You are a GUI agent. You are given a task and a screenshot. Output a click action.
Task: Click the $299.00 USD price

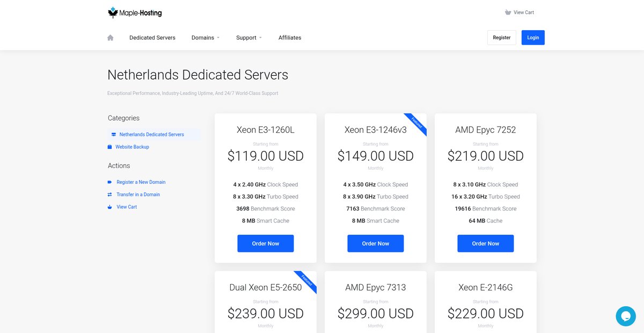pos(376,314)
